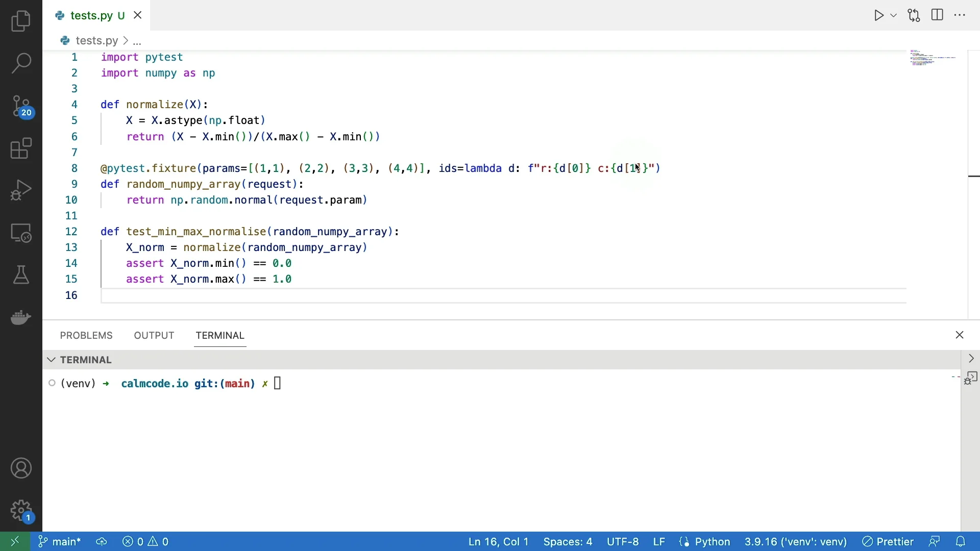Image resolution: width=980 pixels, height=551 pixels.
Task: Open Remote Explorer in activity bar
Action: 21,233
